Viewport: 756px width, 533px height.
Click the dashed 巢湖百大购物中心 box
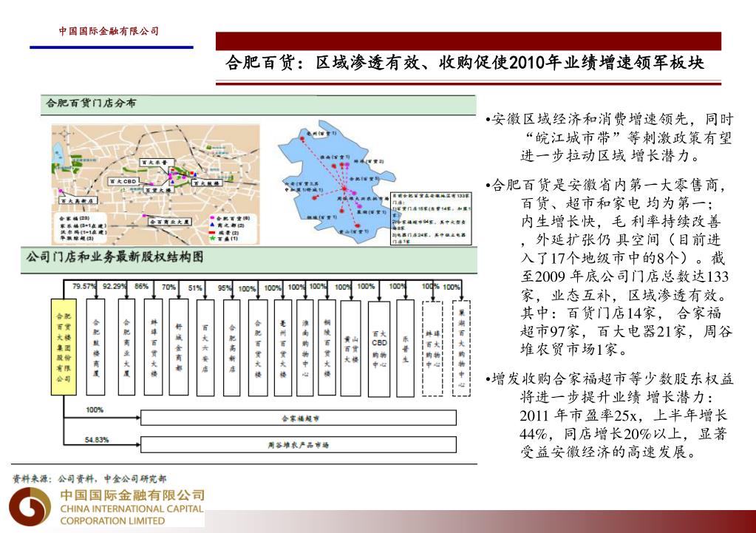click(461, 348)
